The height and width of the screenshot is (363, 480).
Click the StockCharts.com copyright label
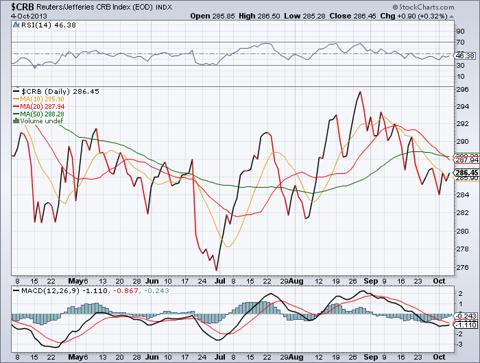coord(423,7)
